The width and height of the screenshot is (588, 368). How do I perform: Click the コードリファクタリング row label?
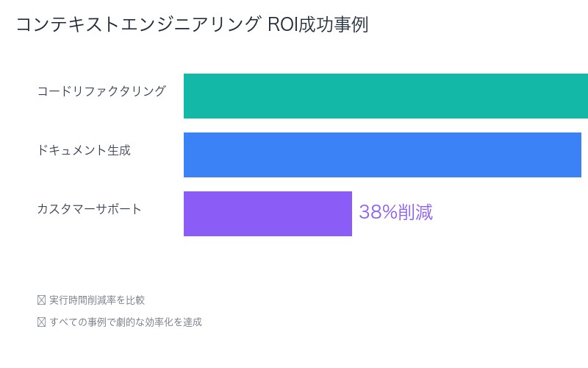point(101,91)
